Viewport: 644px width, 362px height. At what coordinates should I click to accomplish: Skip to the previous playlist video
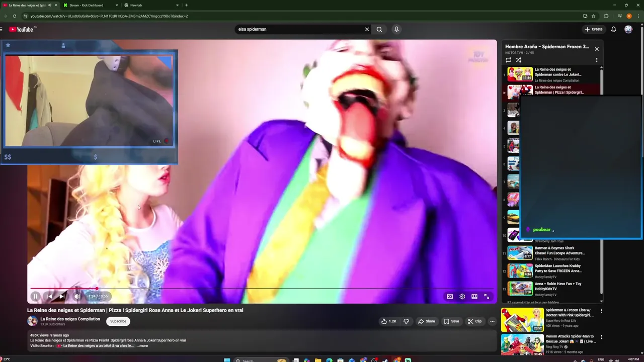tap(49, 296)
